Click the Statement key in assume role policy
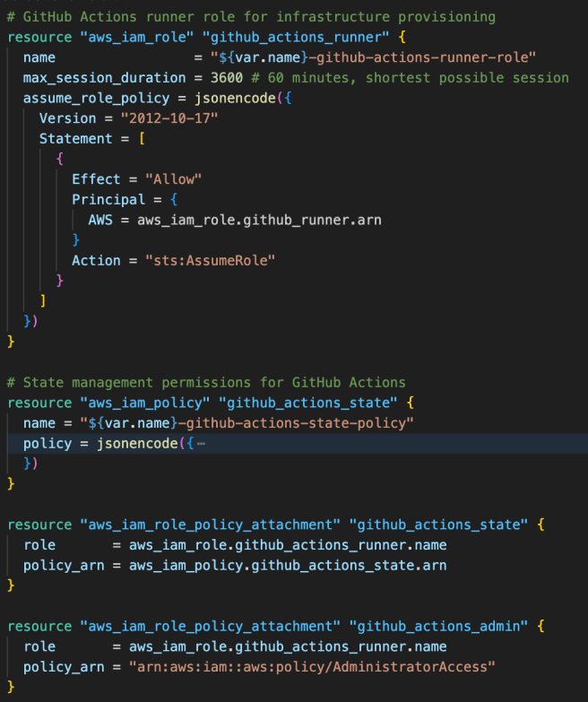This screenshot has width=588, height=702. pyautogui.click(x=75, y=139)
